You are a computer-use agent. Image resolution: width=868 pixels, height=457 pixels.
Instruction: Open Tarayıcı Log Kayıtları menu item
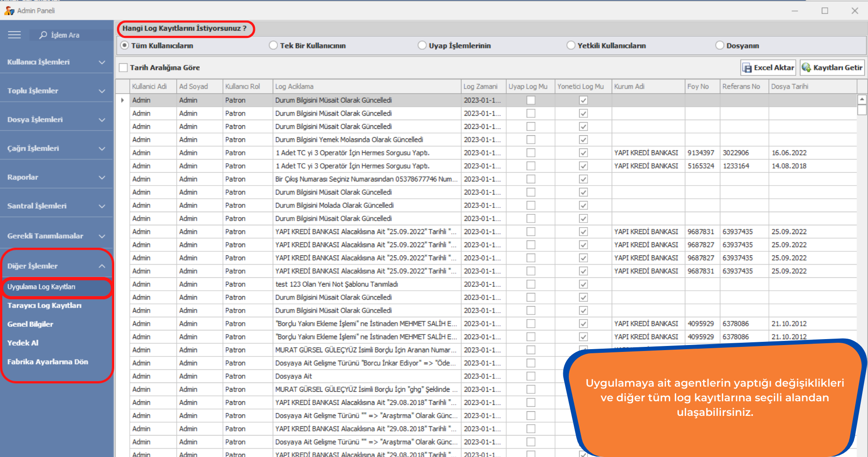point(44,305)
